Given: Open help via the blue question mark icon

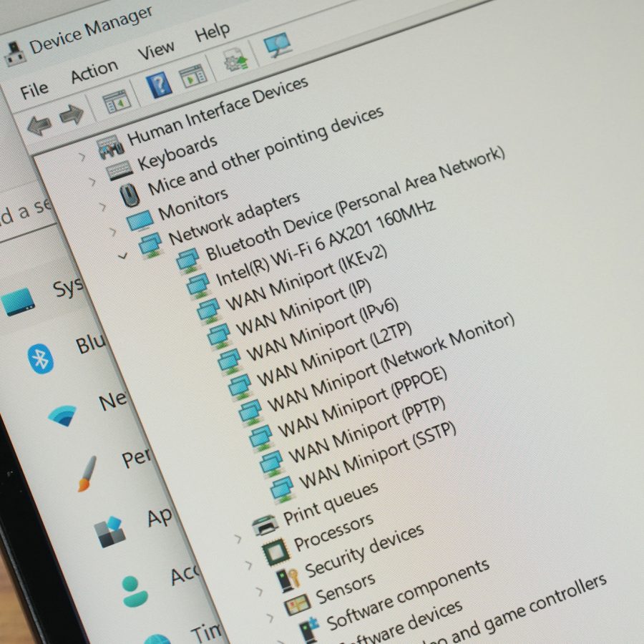Looking at the screenshot, I should point(159,85).
